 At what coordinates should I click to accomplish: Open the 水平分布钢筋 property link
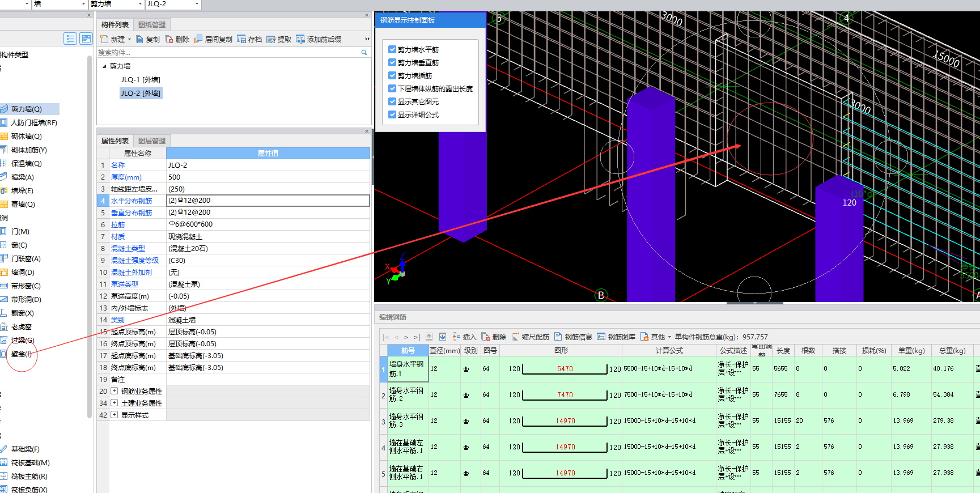(x=131, y=201)
